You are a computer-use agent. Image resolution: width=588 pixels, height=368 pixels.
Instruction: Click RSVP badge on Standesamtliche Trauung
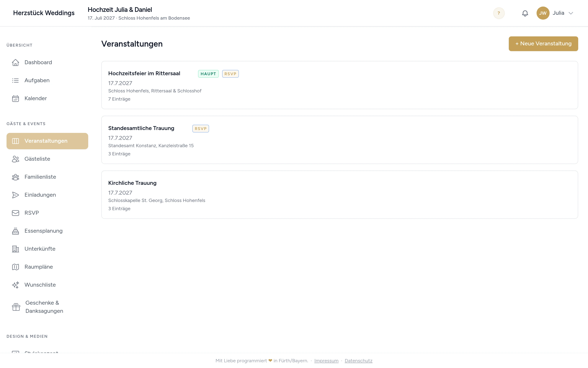(x=200, y=129)
